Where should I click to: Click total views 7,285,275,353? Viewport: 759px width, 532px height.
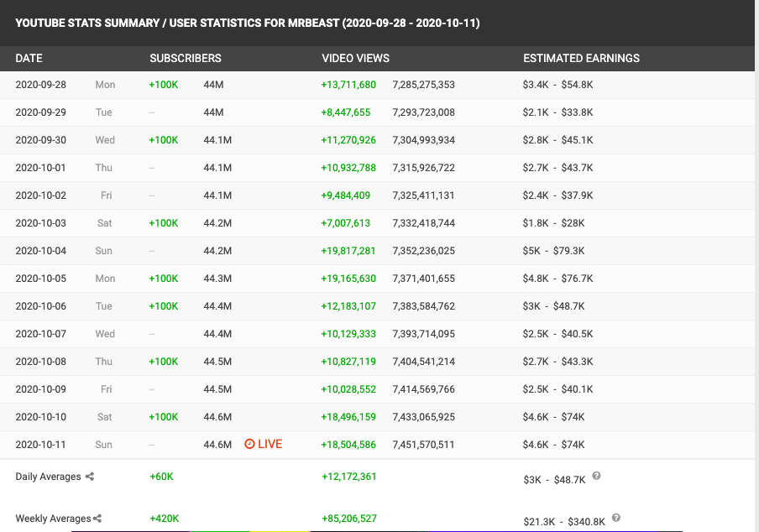tap(423, 85)
